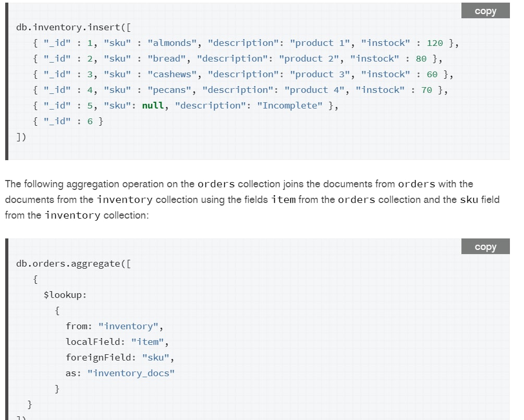Click the "Incomplete" description string

[x=290, y=106]
